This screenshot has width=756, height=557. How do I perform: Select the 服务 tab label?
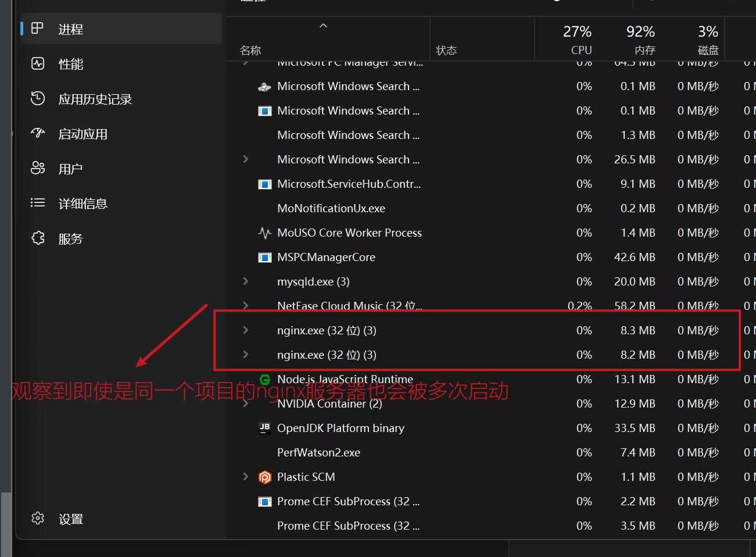(71, 239)
